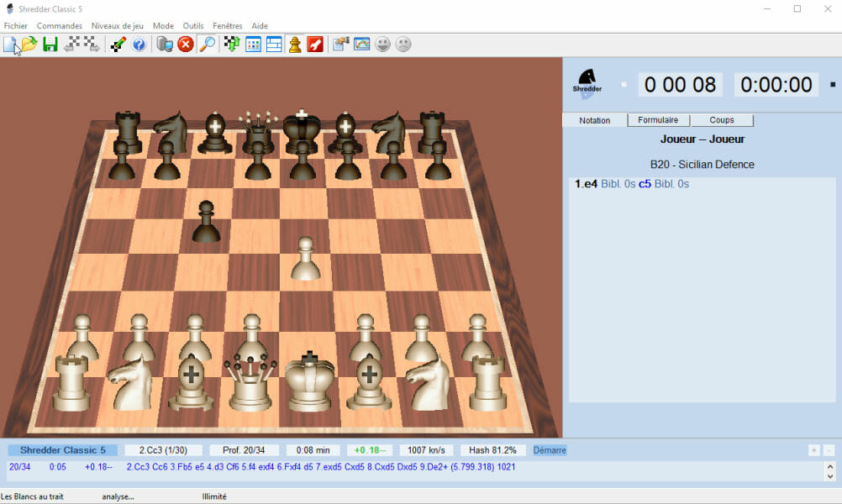Open the Niveaux de jeu menu

pos(117,26)
